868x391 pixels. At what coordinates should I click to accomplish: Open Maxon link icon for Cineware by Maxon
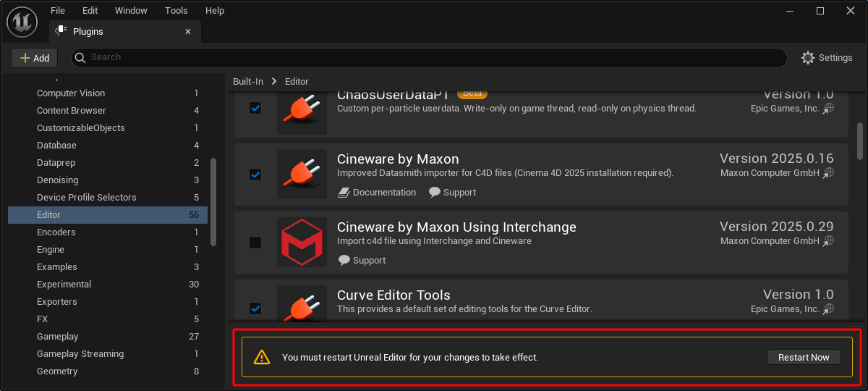click(829, 173)
